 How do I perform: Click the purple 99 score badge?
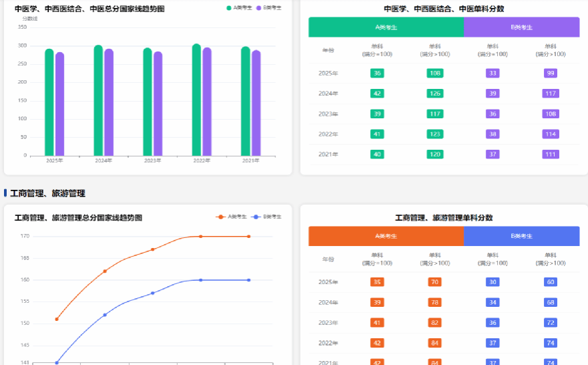pos(551,73)
